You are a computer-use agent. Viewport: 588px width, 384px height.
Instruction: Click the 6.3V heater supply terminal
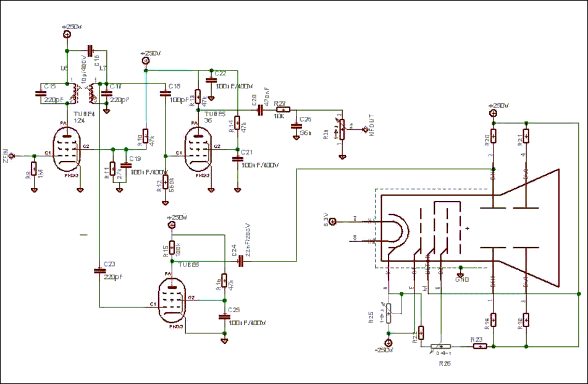click(334, 222)
